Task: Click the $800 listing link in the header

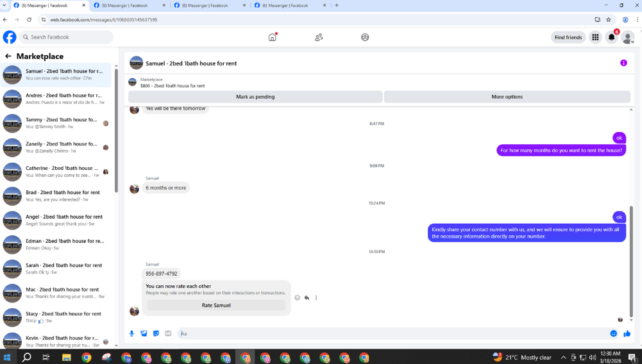Action: click(173, 86)
